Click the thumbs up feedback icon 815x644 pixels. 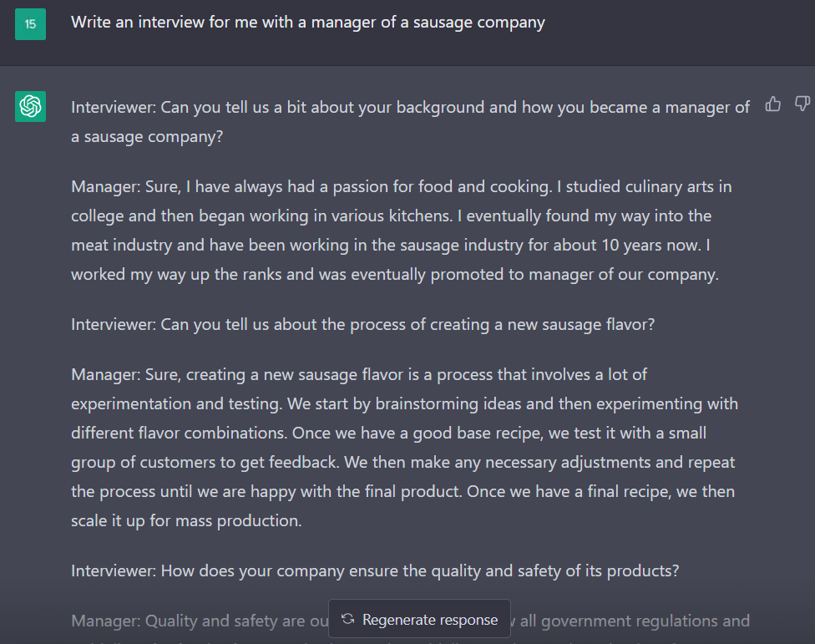point(773,104)
